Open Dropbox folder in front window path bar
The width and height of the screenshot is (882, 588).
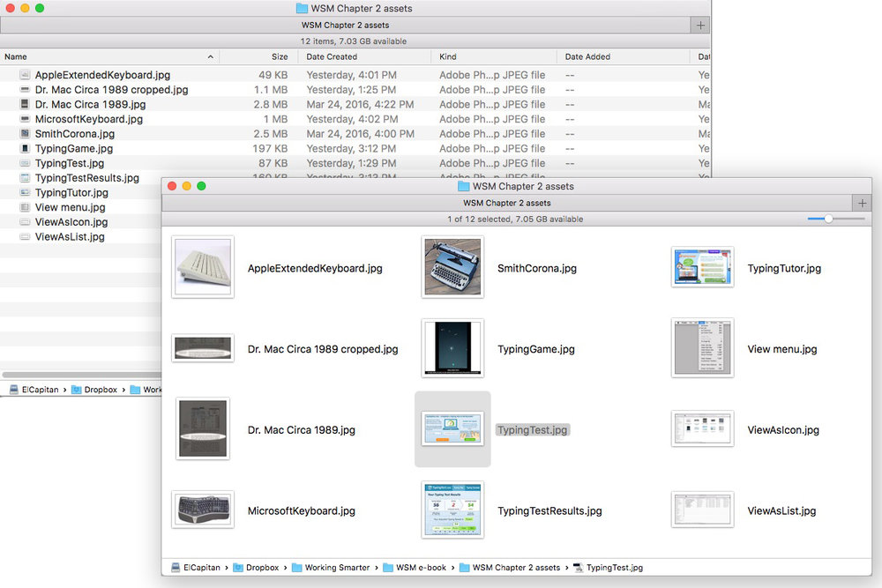[x=256, y=567]
